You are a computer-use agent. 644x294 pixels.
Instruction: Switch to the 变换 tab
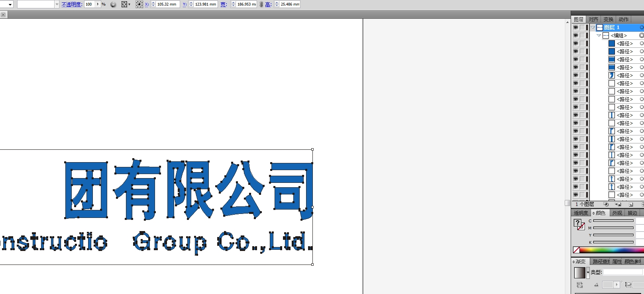[609, 19]
